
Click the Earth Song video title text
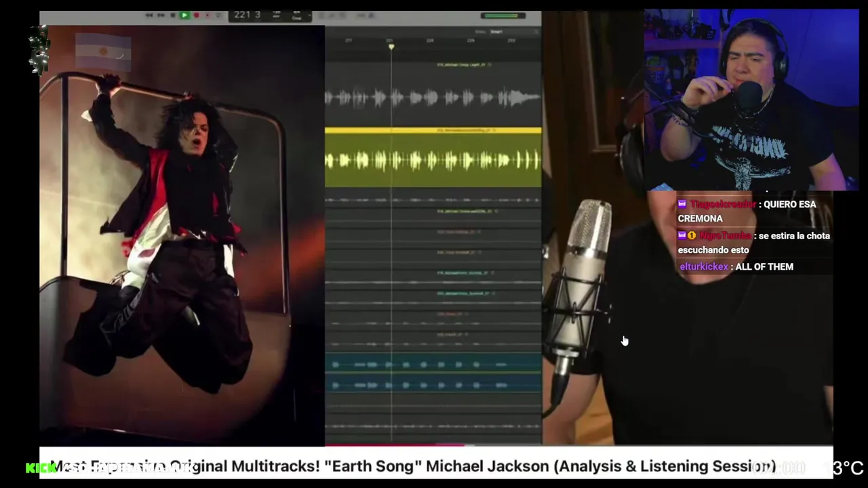point(412,466)
